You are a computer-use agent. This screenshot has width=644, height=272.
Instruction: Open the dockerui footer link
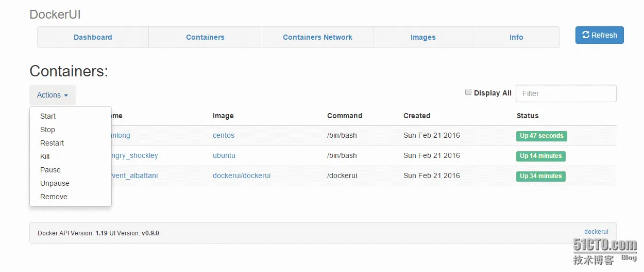596,232
